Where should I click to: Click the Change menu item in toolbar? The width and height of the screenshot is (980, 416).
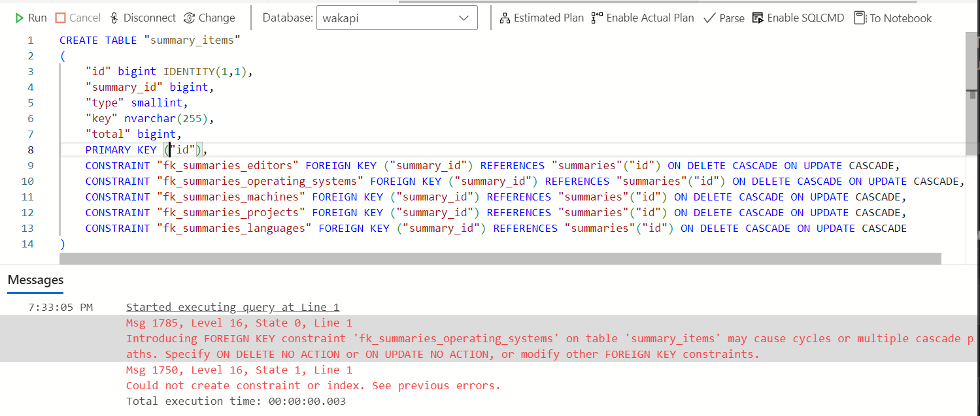209,18
